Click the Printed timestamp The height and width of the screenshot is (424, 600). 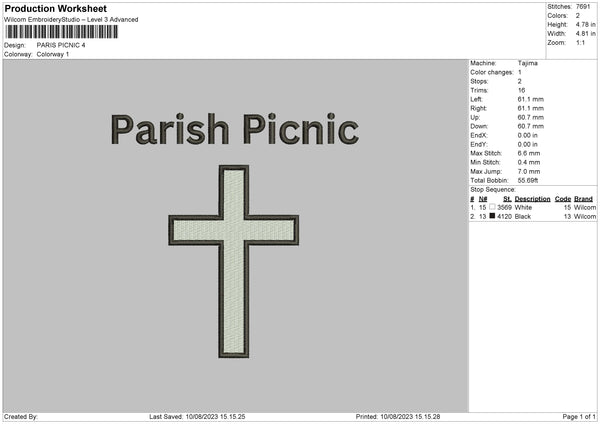click(x=398, y=417)
